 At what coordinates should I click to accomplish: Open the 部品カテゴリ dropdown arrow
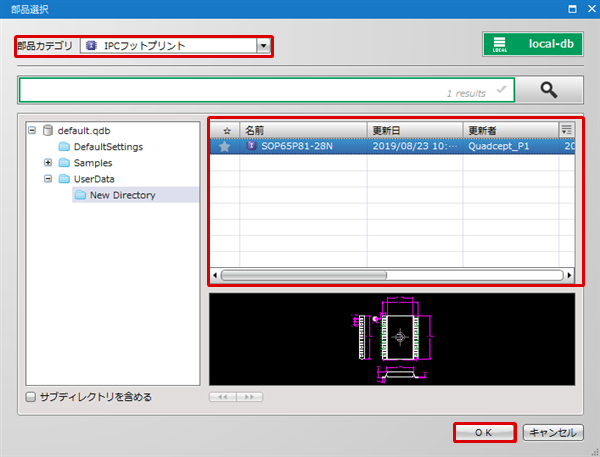click(x=263, y=46)
